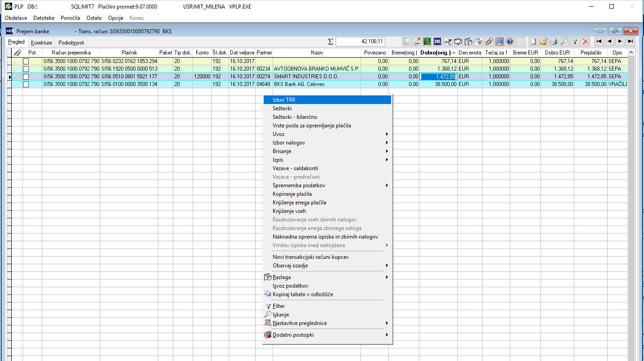Expand the Nastavitve preglednice submenu
The width and height of the screenshot is (644, 361).
[328, 323]
